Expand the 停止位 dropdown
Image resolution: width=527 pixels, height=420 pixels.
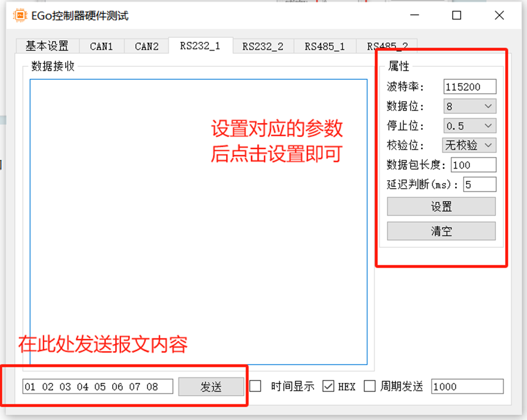[x=470, y=125]
